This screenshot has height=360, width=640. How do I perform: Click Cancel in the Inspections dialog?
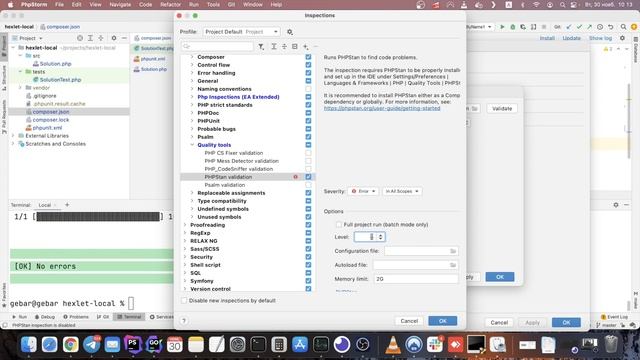(409, 321)
